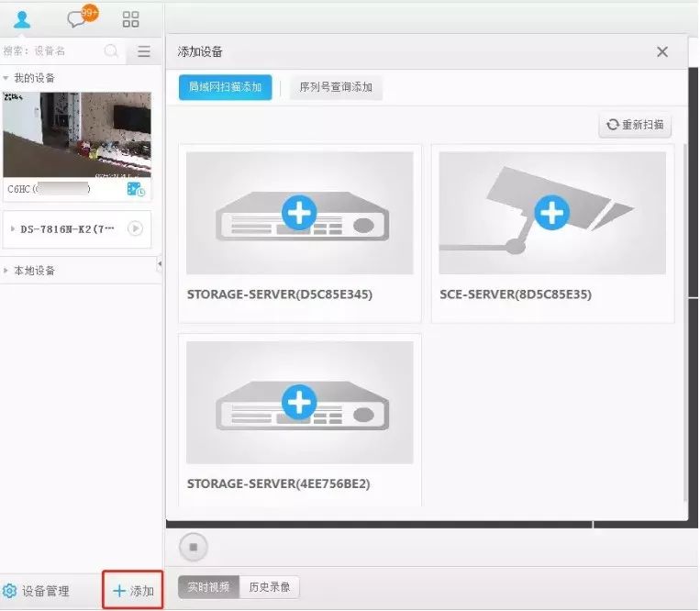Screen dimensions: 700x611
Task: Open the list menu icon beside search
Action: click(x=144, y=51)
